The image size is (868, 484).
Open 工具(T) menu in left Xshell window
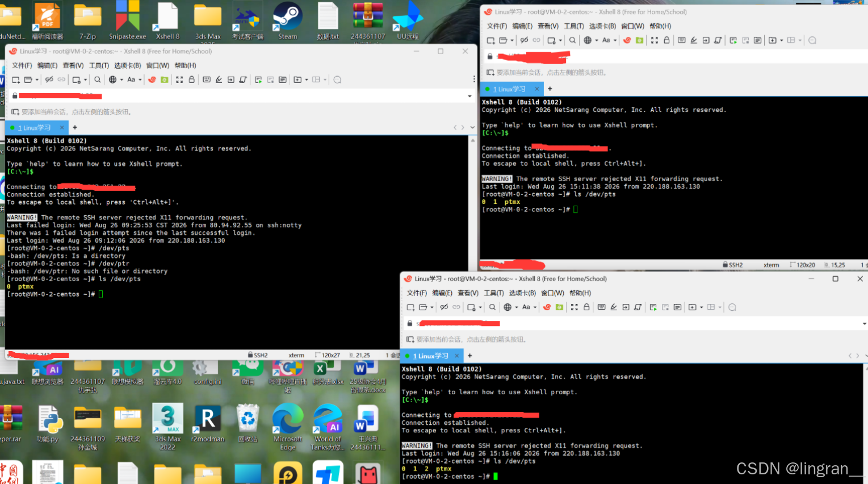coord(99,65)
